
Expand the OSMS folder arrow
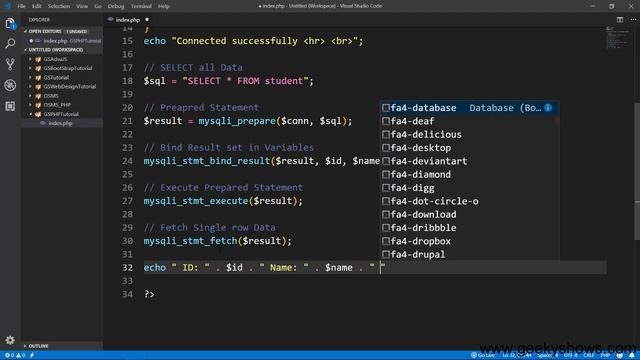tap(30, 96)
